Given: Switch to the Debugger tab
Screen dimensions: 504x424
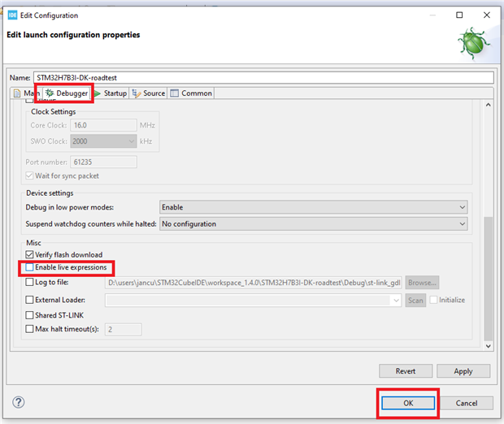Looking at the screenshot, I should coord(67,93).
